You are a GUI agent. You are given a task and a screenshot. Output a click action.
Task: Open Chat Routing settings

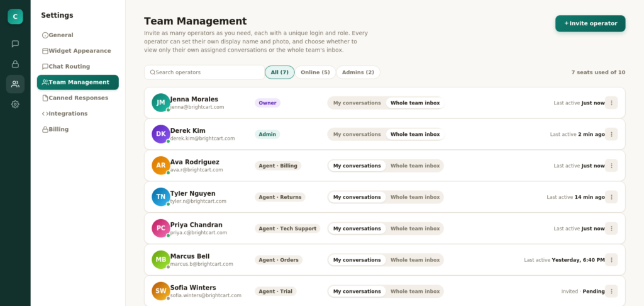point(77,67)
